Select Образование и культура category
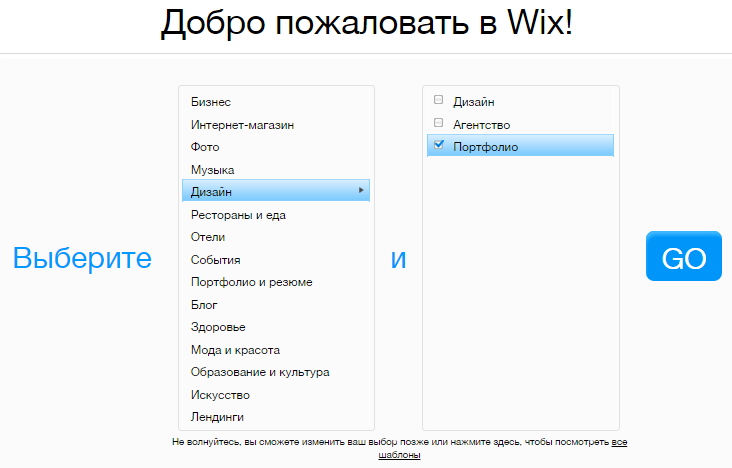The width and height of the screenshot is (732, 468). click(276, 372)
